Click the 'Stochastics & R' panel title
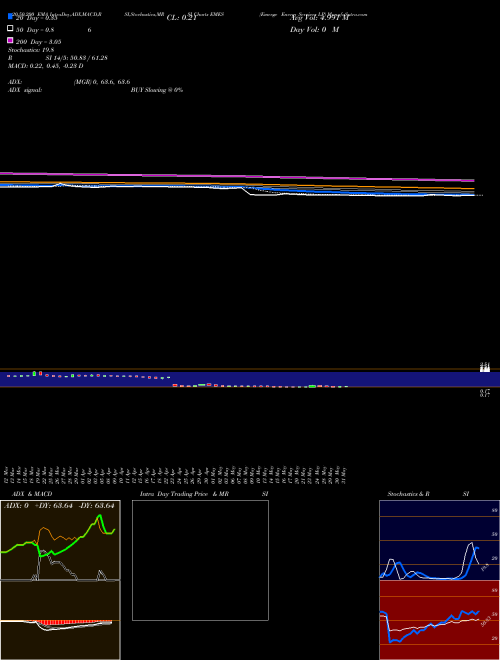 tap(408, 494)
